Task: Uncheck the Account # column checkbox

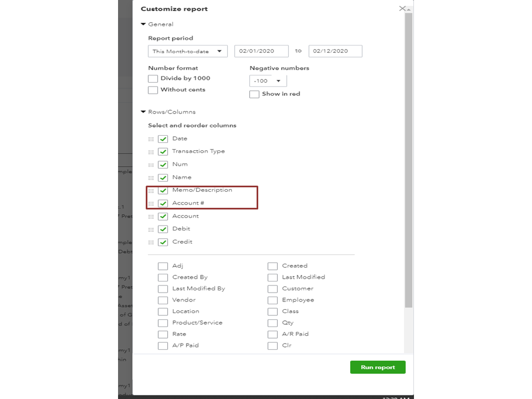Action: pos(163,203)
